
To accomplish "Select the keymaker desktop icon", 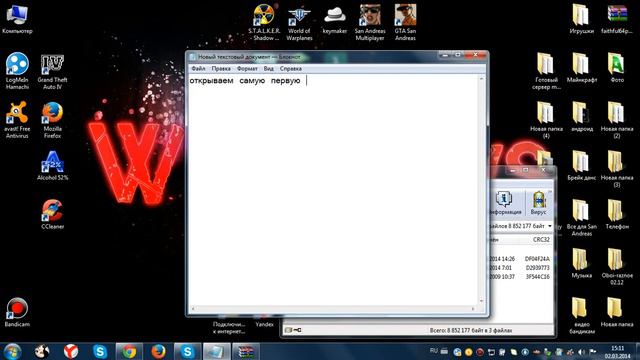I will point(335,19).
